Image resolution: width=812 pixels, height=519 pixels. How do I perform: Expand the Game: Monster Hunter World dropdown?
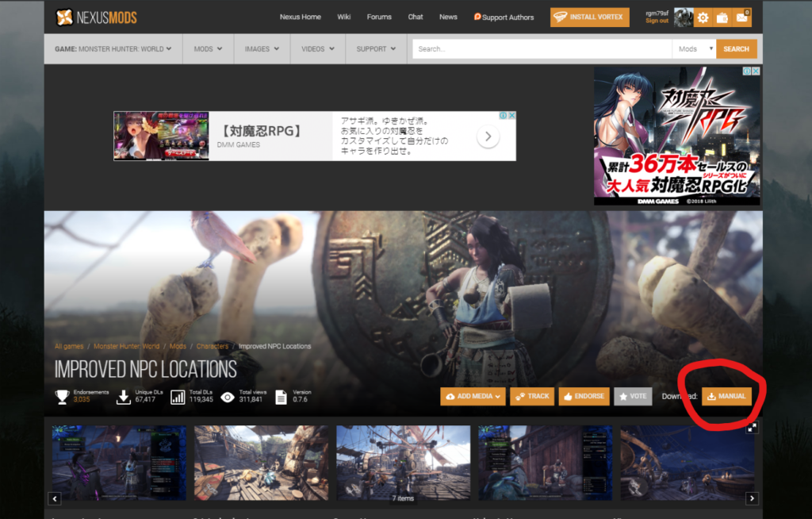coord(113,49)
